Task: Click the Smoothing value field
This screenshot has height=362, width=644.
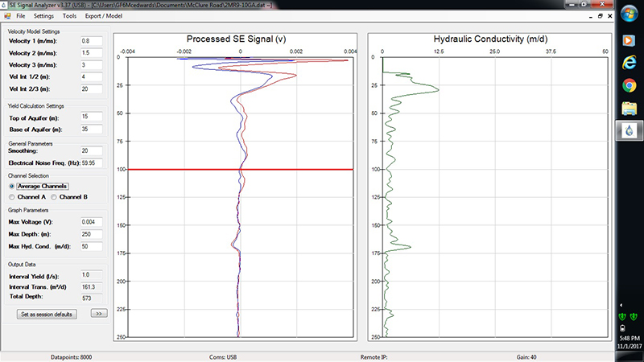Action: click(91, 150)
